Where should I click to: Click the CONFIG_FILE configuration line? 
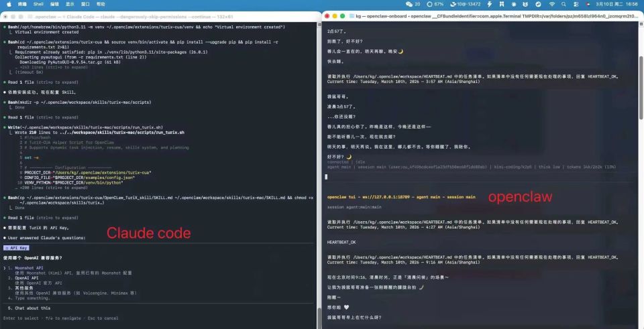click(80, 178)
